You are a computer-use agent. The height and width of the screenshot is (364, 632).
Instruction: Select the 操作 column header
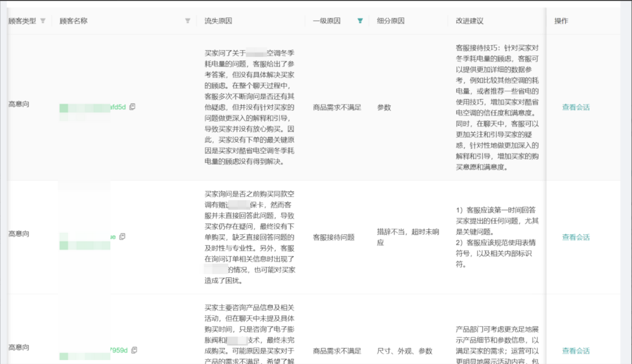click(561, 21)
